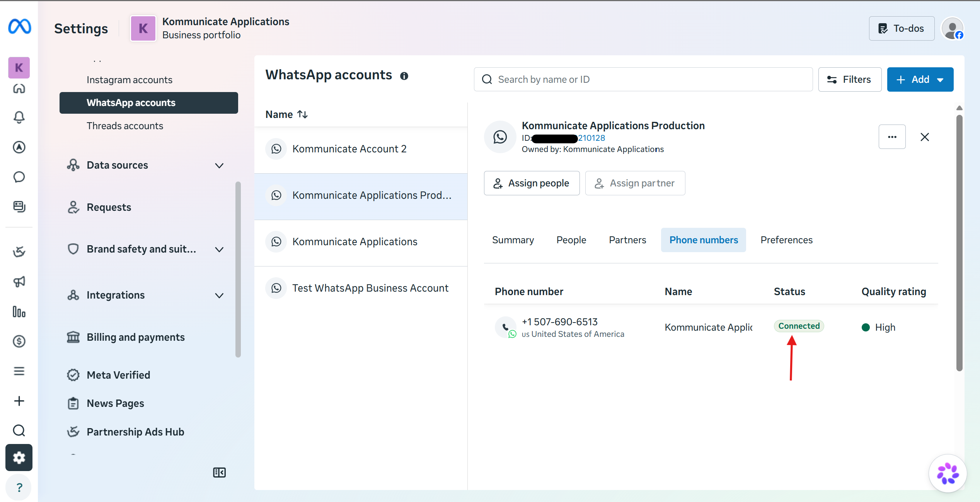Click the Assign people button

pyautogui.click(x=532, y=183)
